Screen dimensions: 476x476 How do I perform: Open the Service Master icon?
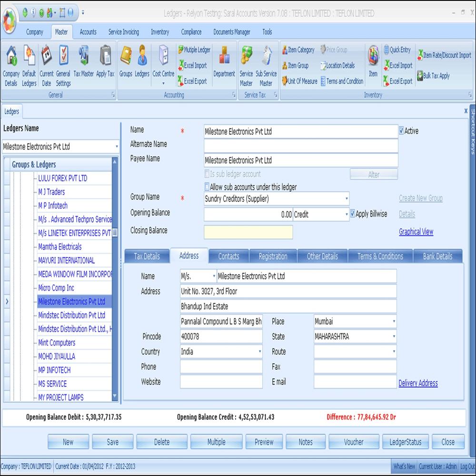pyautogui.click(x=246, y=67)
